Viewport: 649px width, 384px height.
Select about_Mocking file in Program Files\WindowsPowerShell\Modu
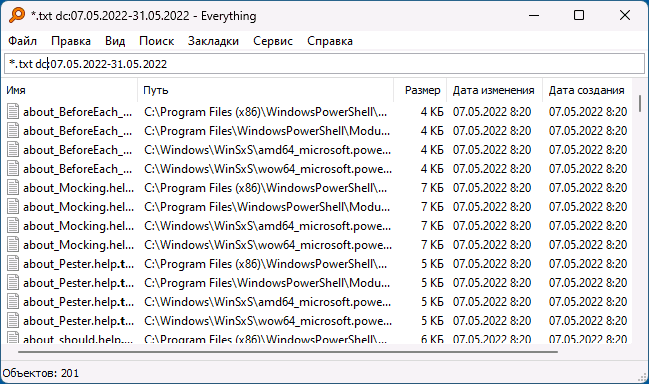78,207
